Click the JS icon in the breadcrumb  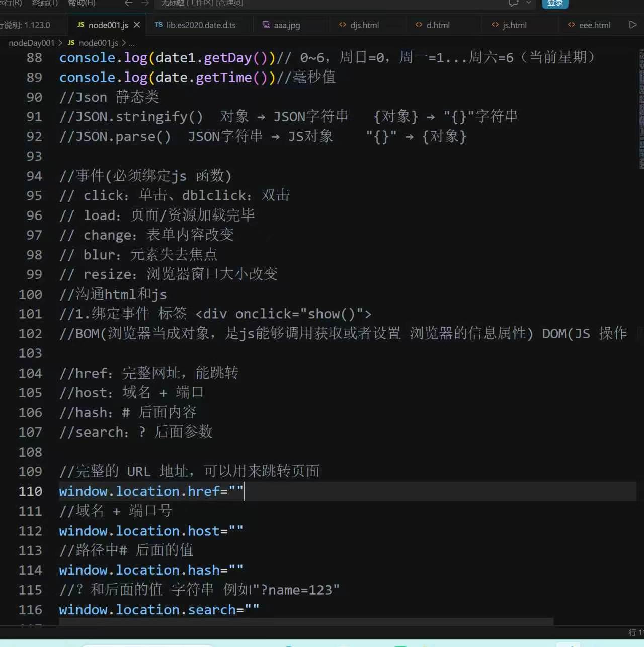pos(71,43)
